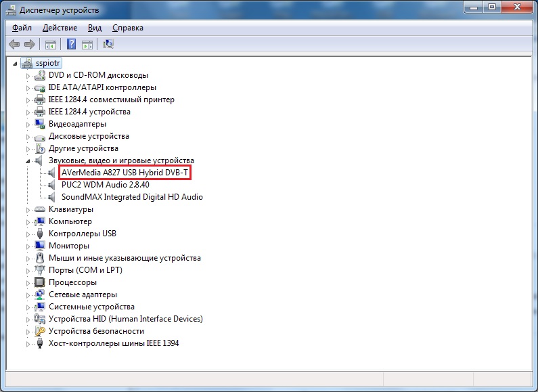Click the scan for hardware changes icon
538x392 pixels.
(x=108, y=45)
